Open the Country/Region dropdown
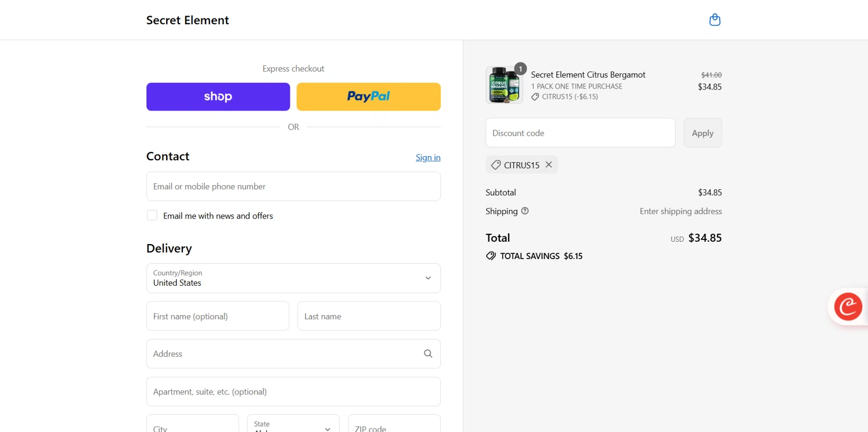This screenshot has height=432, width=868. pos(293,278)
